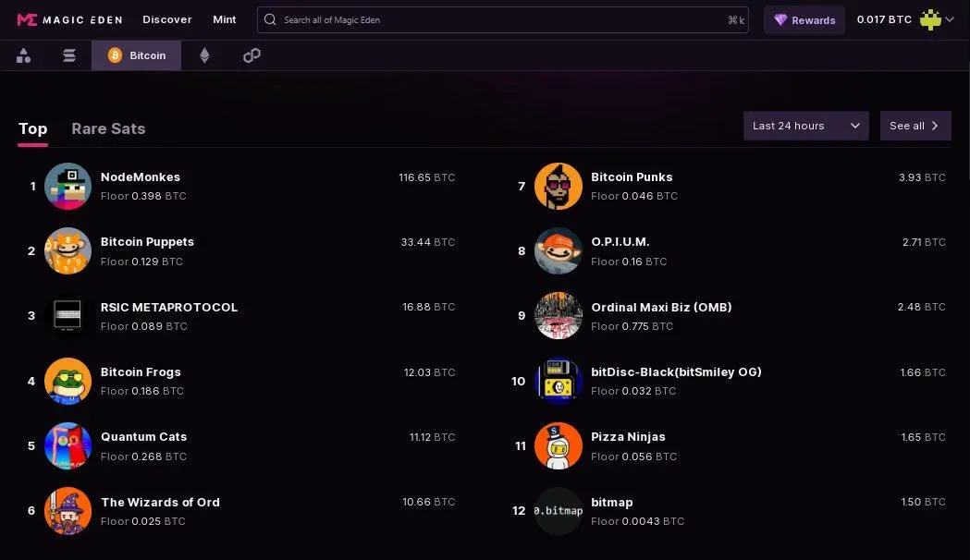Open the bitDisc-Black avatar
970x560 pixels.
tap(558, 381)
